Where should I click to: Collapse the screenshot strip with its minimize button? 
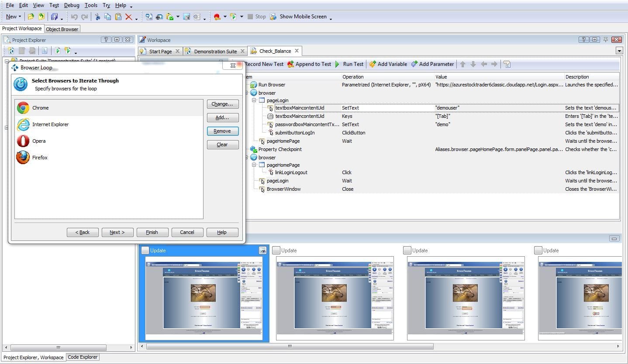[x=614, y=238]
